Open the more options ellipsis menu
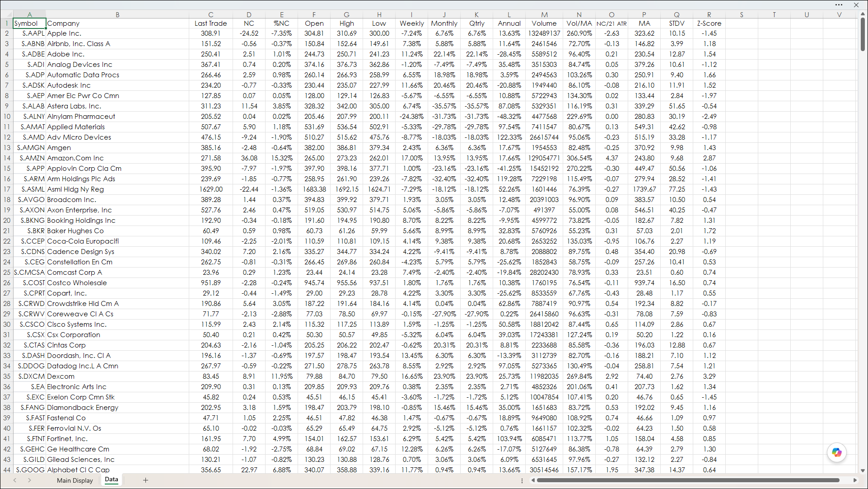 (839, 5)
